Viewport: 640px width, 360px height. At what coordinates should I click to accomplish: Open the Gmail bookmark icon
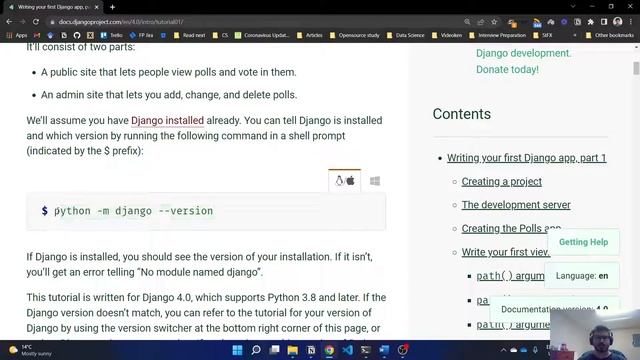click(37, 36)
